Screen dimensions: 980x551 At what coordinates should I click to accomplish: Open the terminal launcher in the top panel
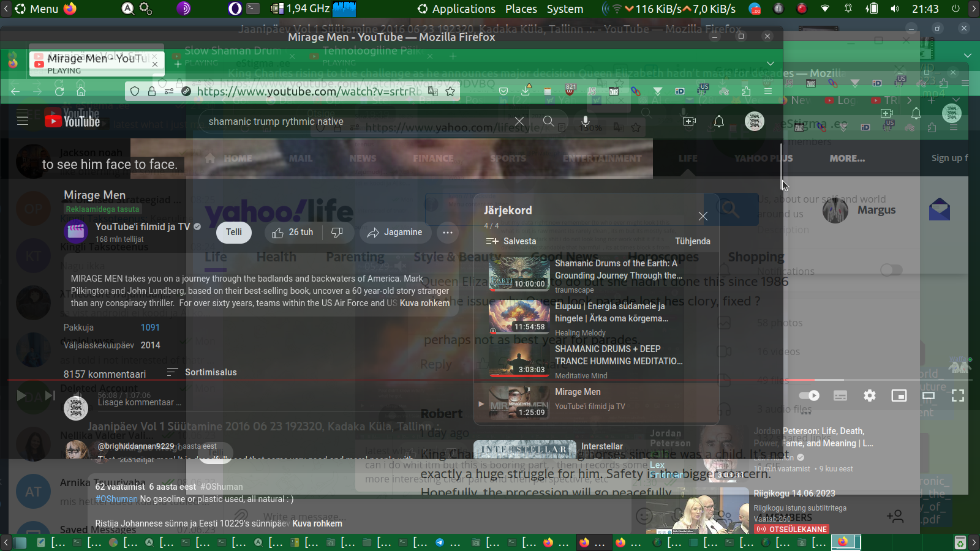(253, 9)
